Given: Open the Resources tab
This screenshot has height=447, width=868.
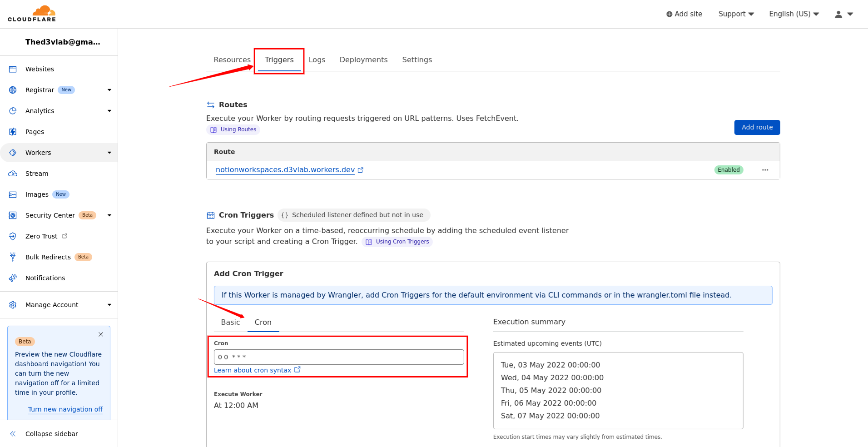Looking at the screenshot, I should coord(232,60).
